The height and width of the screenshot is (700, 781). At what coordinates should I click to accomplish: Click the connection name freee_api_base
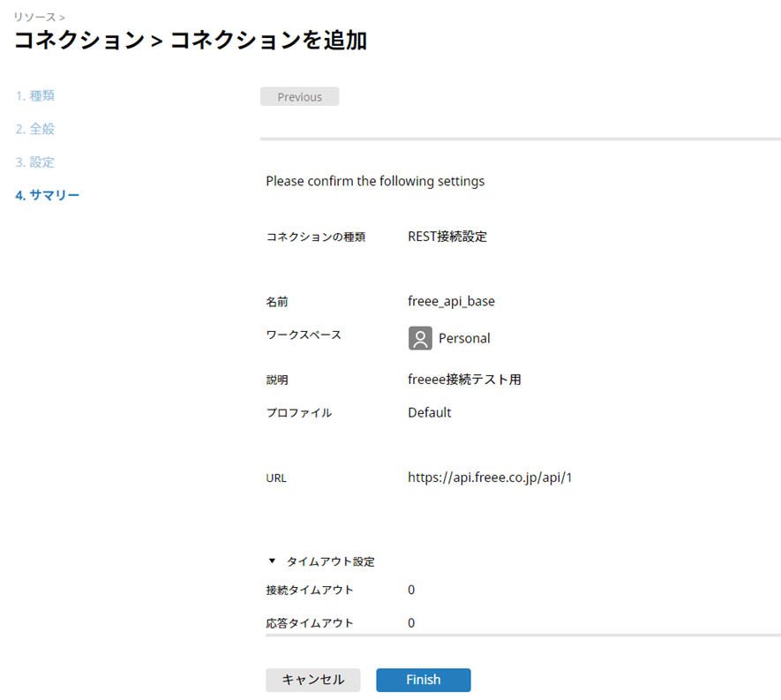point(451,301)
